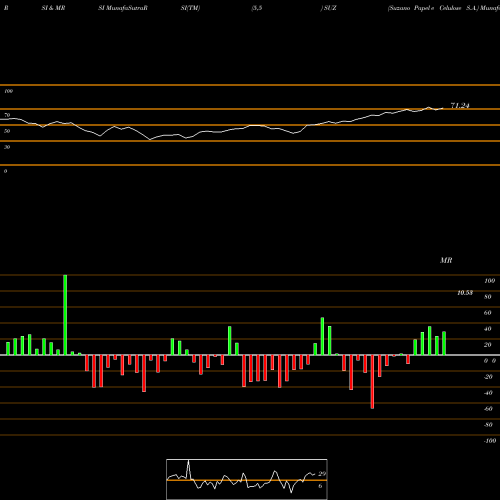Click the Suzano Papel e Celulose company name
The image size is (500, 500).
click(432, 8)
